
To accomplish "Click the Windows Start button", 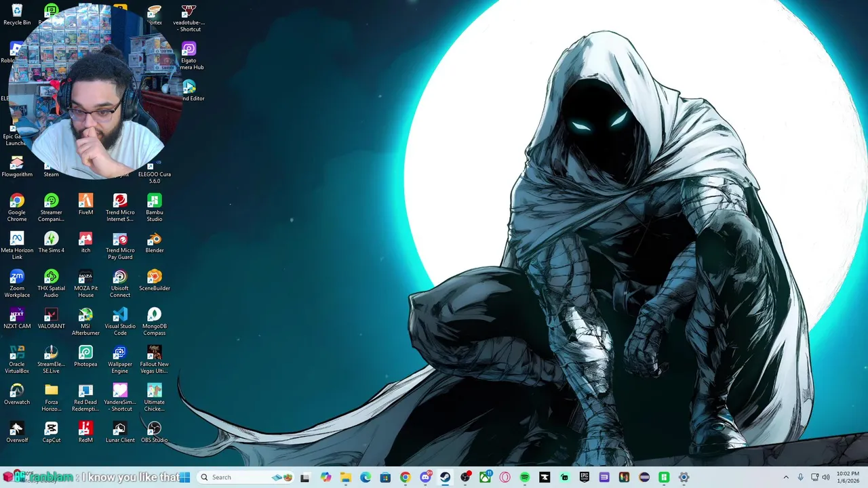I will click(185, 477).
